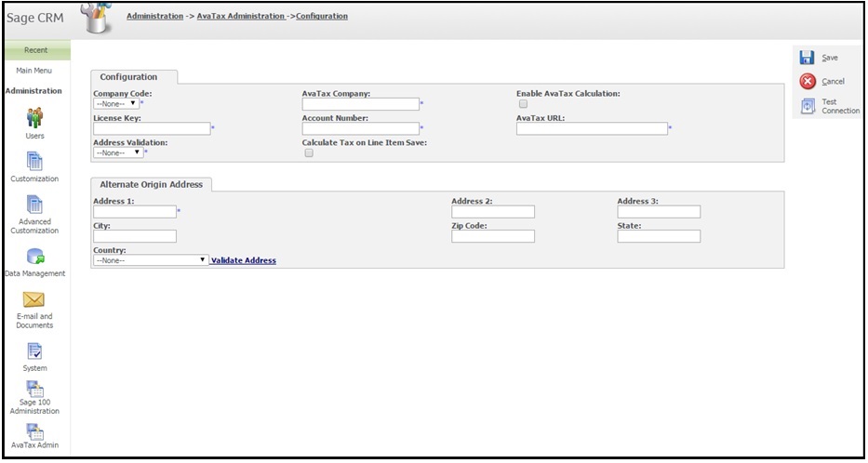Click the Cancel button label
This screenshot has width=868, height=463.
834,81
